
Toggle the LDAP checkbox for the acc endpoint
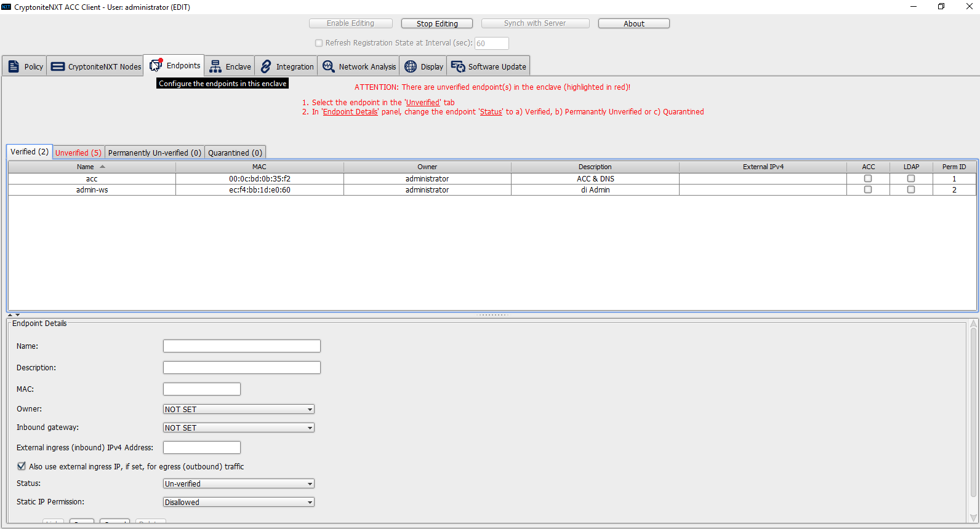(911, 178)
